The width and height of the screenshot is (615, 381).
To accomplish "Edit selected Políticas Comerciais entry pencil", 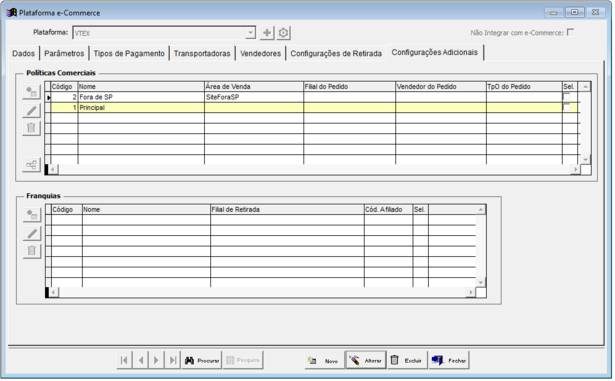I will pos(31,111).
